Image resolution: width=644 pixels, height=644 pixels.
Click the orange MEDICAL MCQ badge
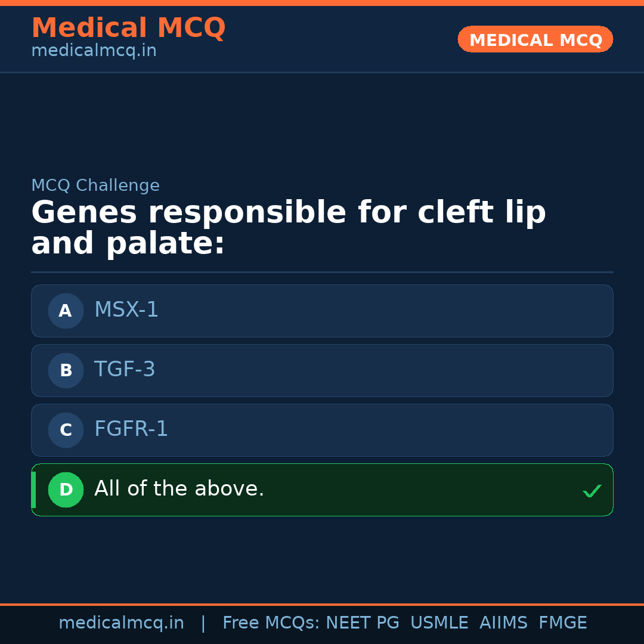point(535,39)
